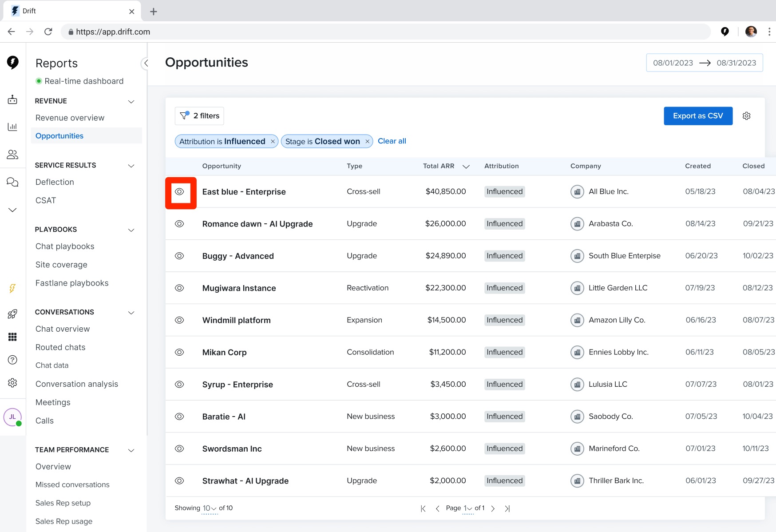Open Revenue overview in sidebar
This screenshot has height=532, width=776.
click(x=70, y=118)
